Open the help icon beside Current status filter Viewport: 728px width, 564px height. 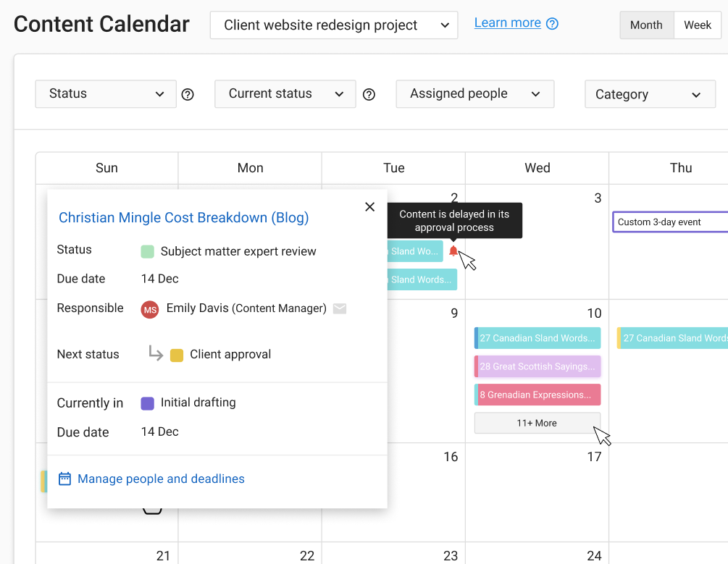(369, 95)
